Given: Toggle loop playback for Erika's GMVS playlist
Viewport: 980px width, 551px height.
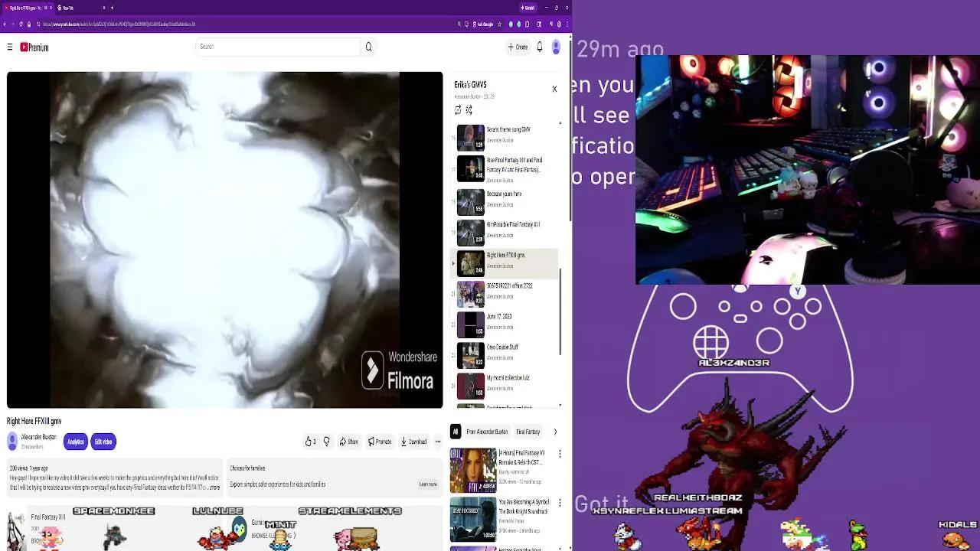Looking at the screenshot, I should (x=458, y=109).
